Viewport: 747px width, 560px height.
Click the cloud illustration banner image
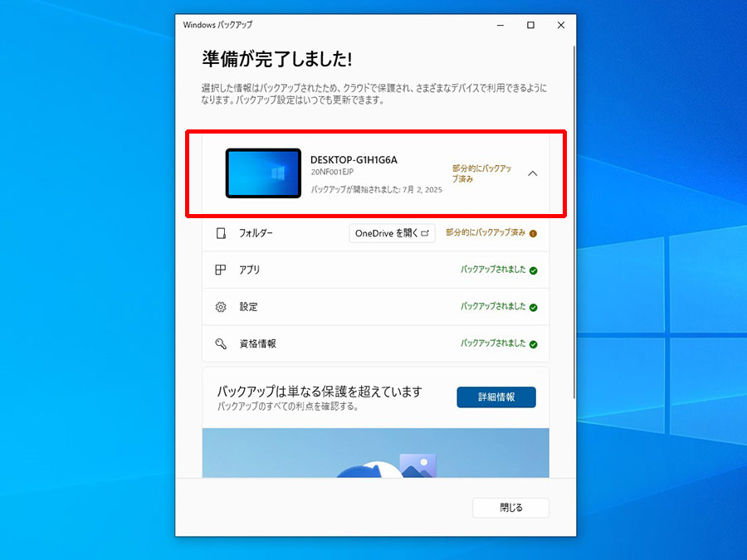pyautogui.click(x=375, y=453)
